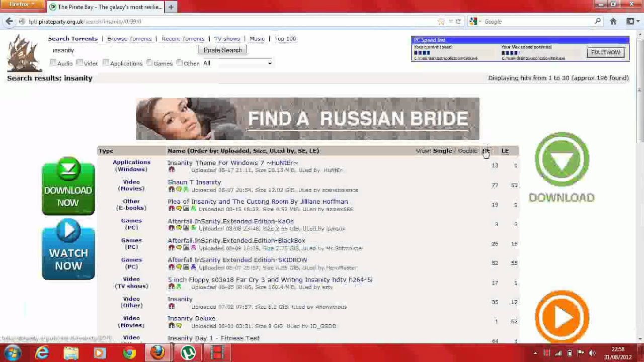Reload the page from the address bar
Image resolution: width=644 pixels, height=362 pixels.
[x=458, y=22]
